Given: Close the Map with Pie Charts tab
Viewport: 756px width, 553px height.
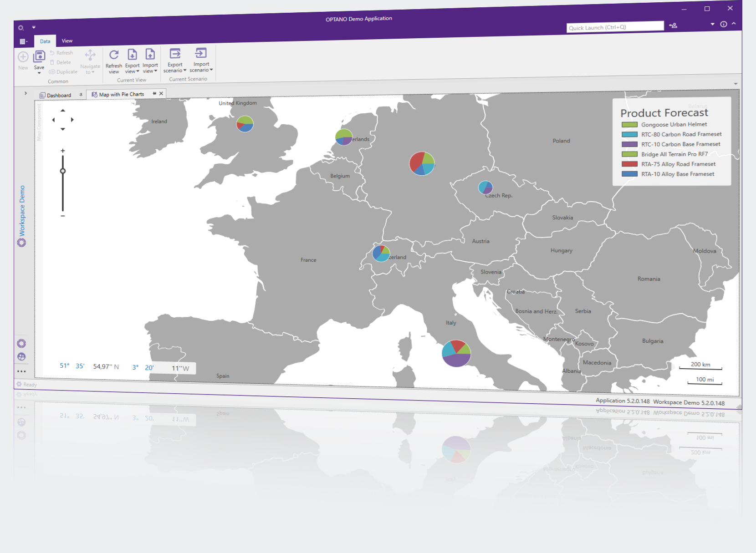Looking at the screenshot, I should (x=161, y=93).
